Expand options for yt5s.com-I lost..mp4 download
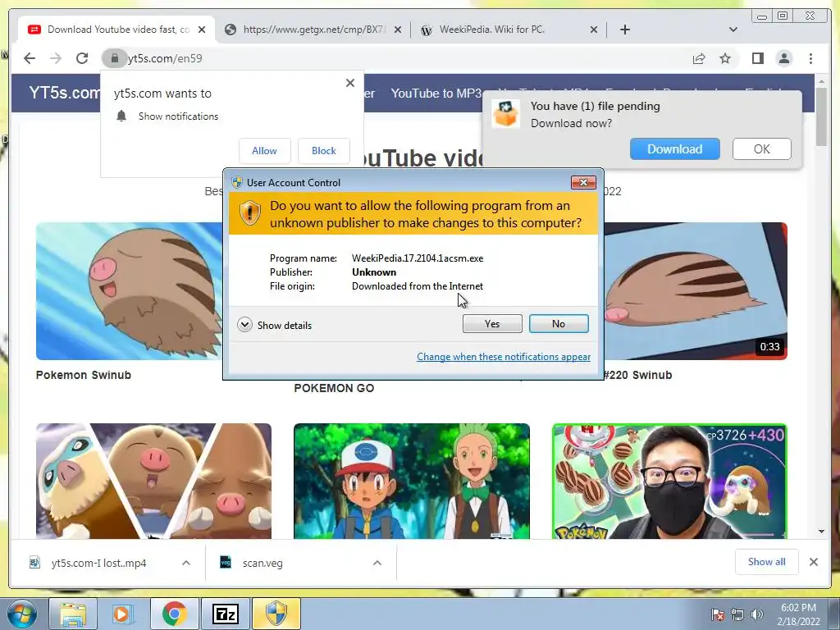Viewport: 840px width, 630px height. (186, 563)
